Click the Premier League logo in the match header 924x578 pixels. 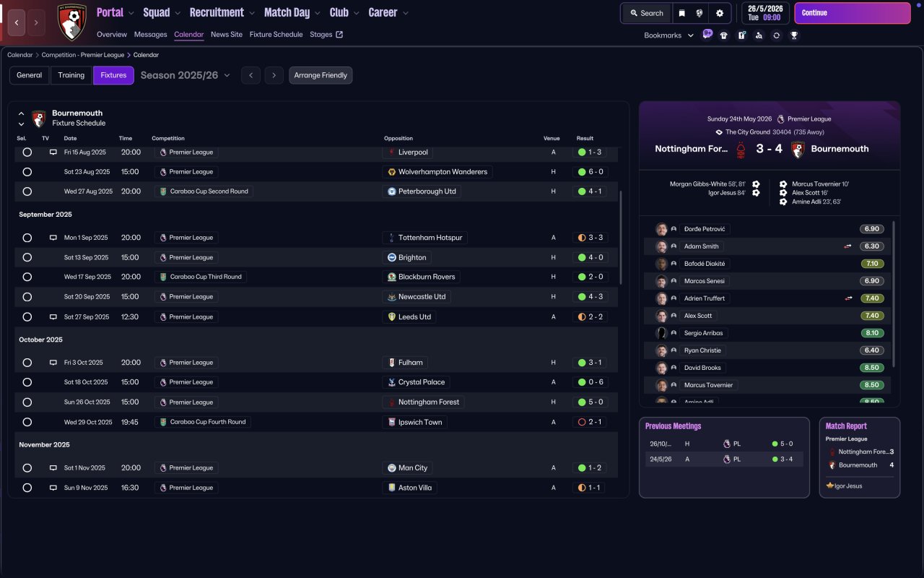coord(780,119)
